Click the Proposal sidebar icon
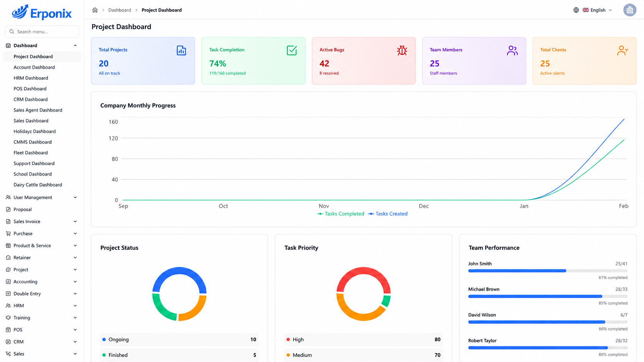644x362 pixels. 8,209
